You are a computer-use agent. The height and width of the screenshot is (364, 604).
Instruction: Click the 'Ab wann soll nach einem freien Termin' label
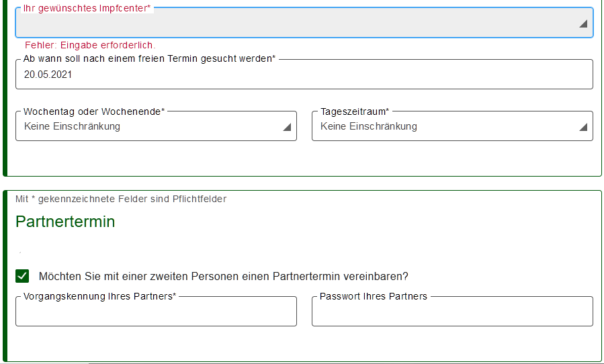[x=149, y=58]
